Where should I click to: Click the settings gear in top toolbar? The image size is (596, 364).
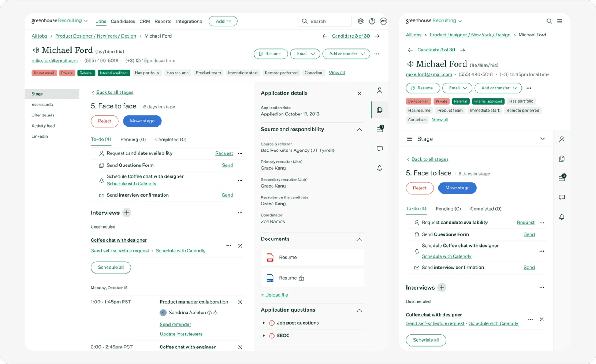click(361, 21)
